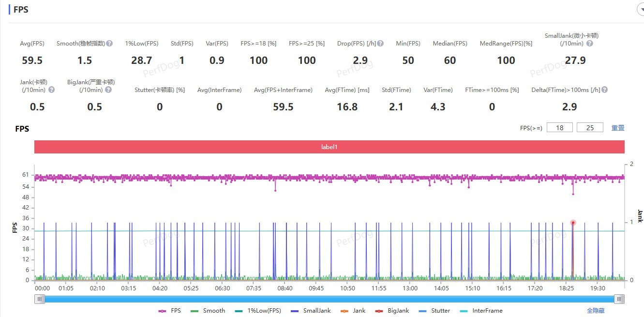
Task: Click left handle of time range slider
Action: [40, 299]
